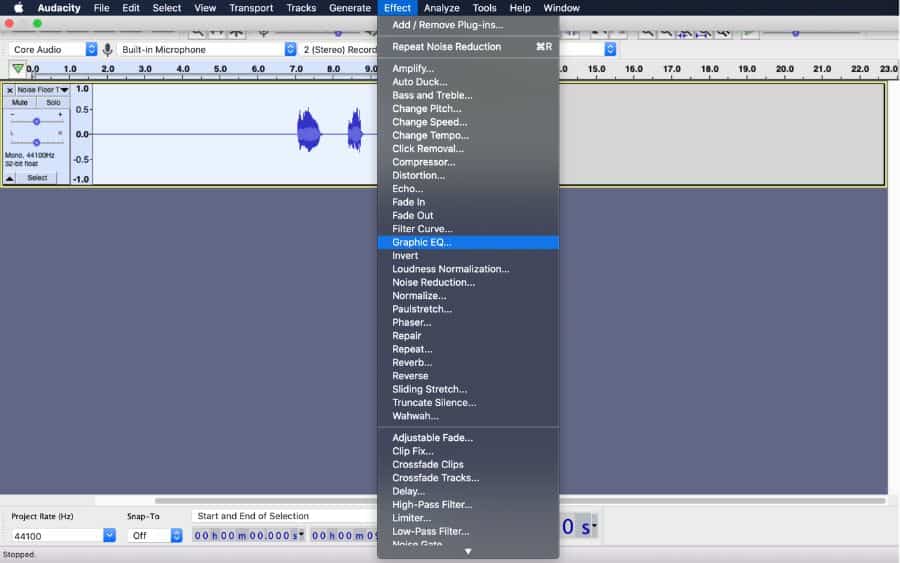Image resolution: width=900 pixels, height=563 pixels.
Task: Choose the Invert effect
Action: coord(468,255)
